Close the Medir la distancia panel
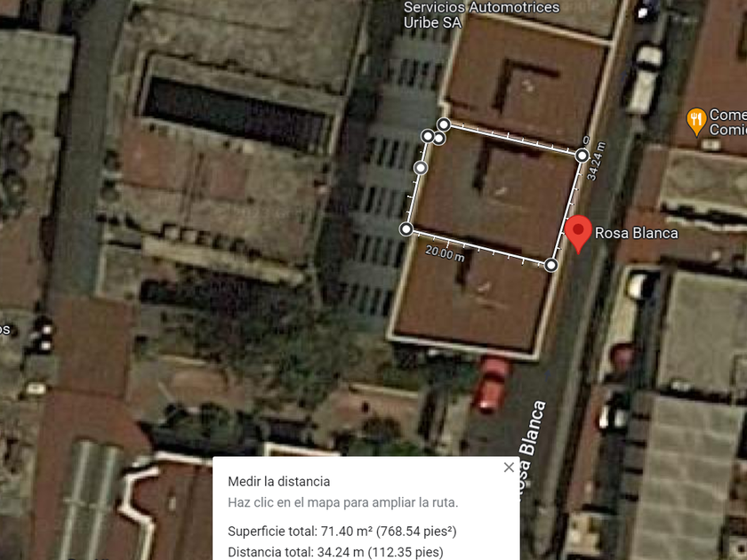 (x=509, y=468)
